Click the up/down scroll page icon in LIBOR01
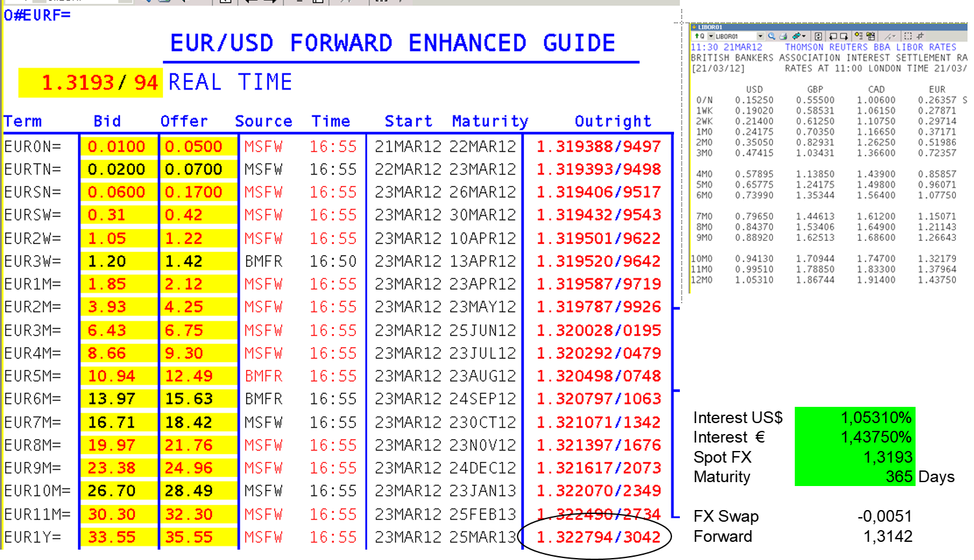 [818, 36]
